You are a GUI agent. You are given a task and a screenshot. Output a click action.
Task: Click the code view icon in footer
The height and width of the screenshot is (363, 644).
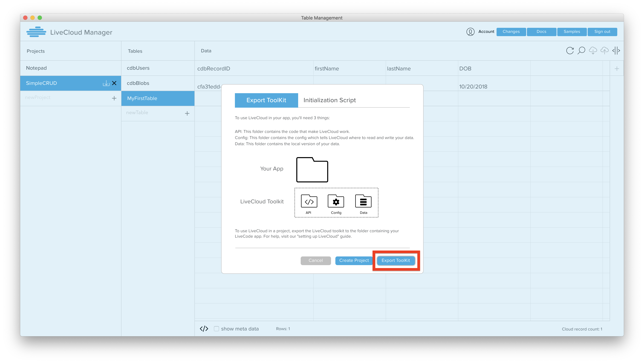(204, 329)
